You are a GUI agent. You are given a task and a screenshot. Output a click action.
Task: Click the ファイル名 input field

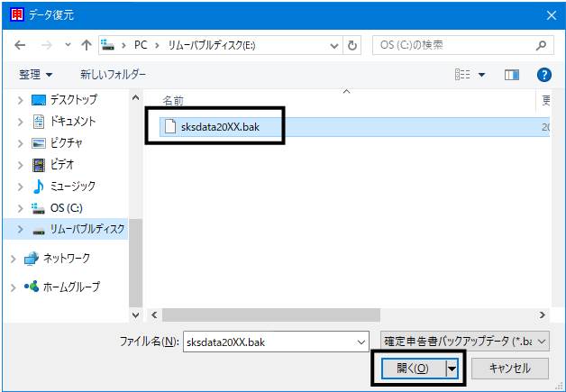pyautogui.click(x=276, y=342)
